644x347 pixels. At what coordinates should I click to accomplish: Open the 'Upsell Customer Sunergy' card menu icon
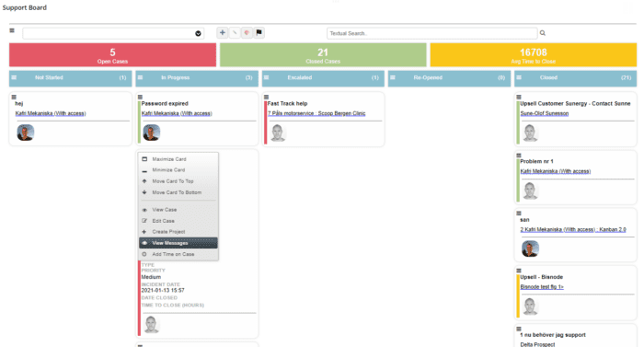coord(519,97)
